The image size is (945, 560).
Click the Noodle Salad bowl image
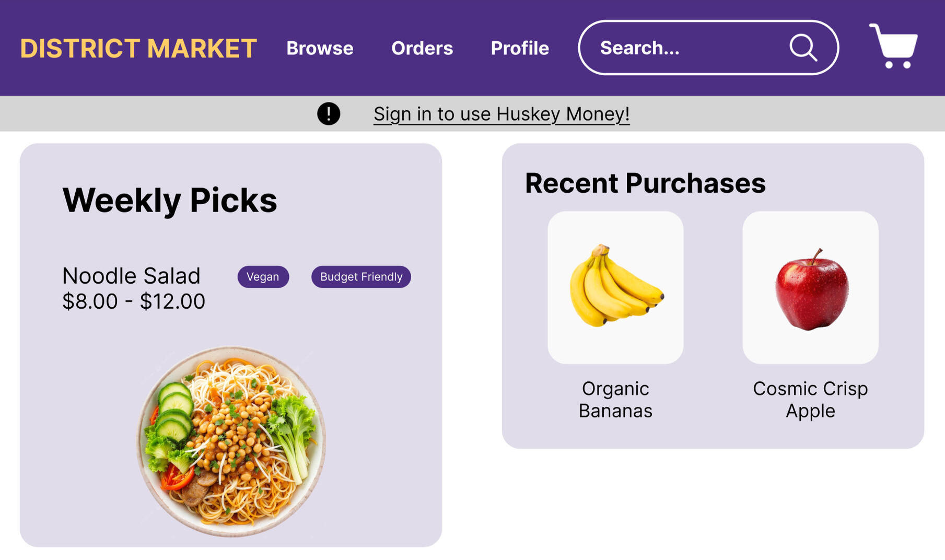click(231, 441)
